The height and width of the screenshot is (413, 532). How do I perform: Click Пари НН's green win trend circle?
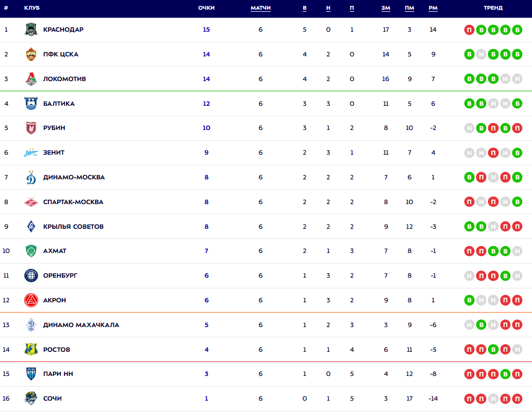point(505,374)
